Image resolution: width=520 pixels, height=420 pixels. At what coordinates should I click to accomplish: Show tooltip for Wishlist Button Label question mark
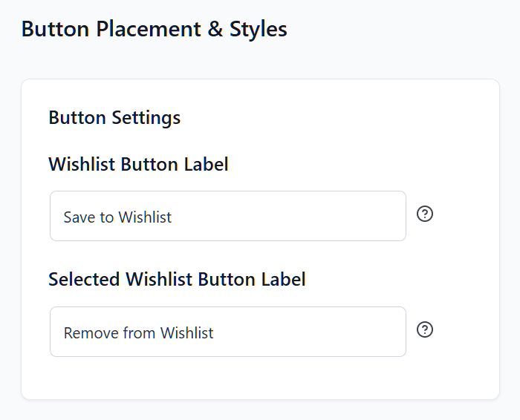click(425, 214)
